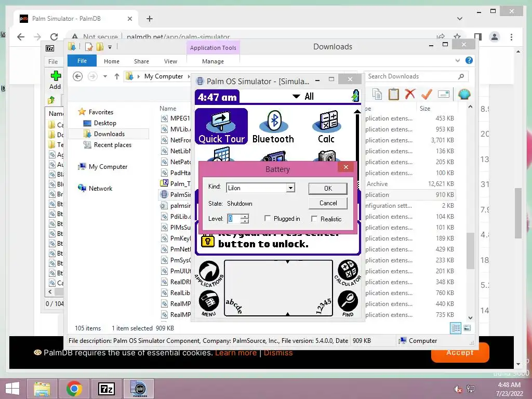Click the Search Downloads field
Viewport: 532px width, 399px height.
coord(416,76)
